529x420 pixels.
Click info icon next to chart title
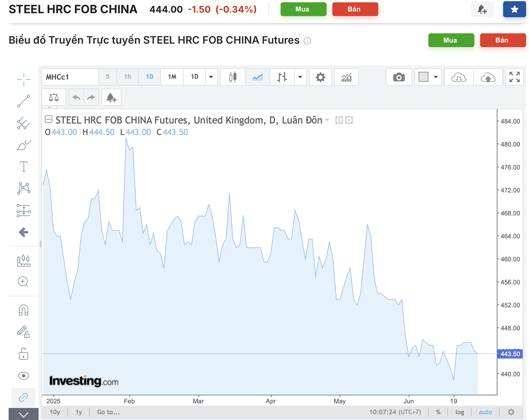click(307, 41)
